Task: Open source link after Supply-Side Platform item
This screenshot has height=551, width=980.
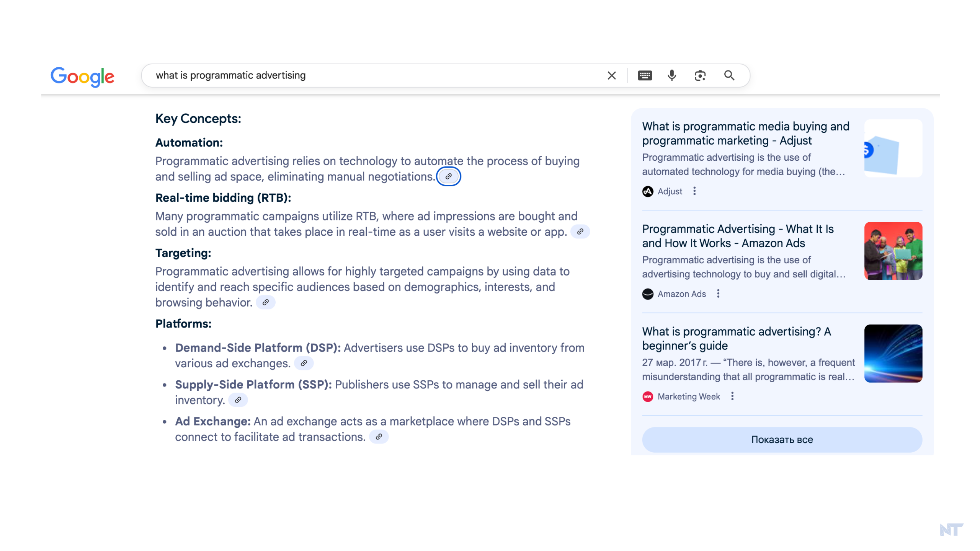Action: click(x=238, y=400)
